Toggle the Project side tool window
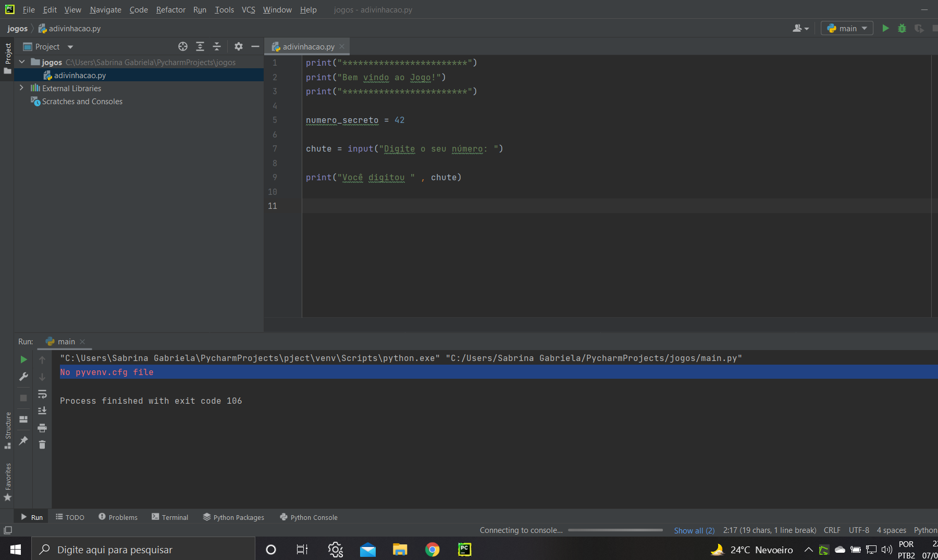Screen dimensions: 938x560 pos(7,58)
